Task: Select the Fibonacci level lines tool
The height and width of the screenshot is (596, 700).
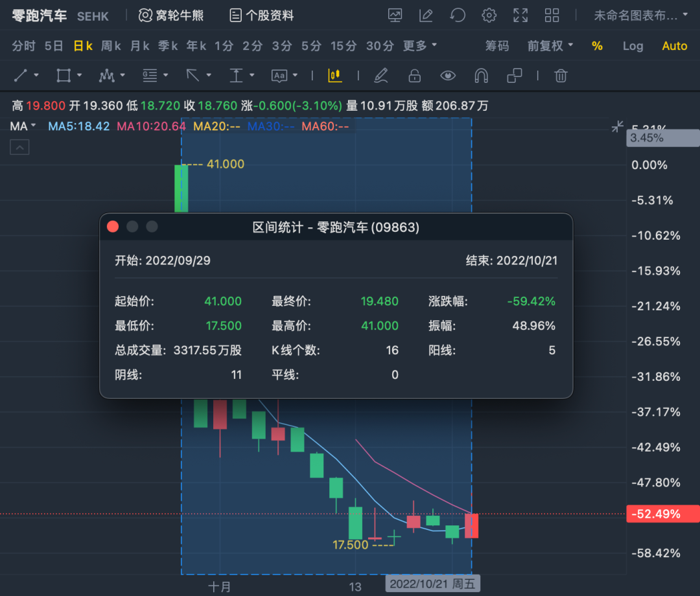Action: (150, 76)
